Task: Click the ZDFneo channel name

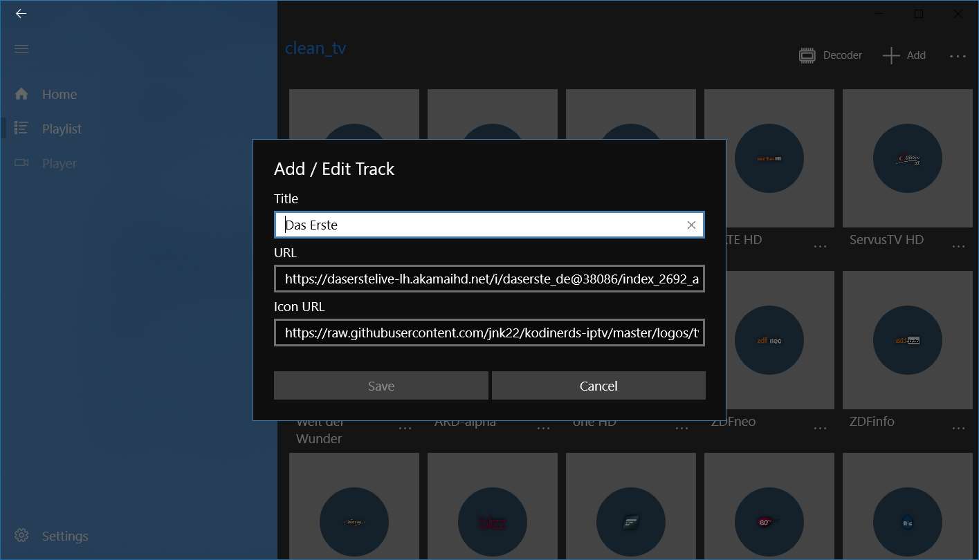Action: 734,421
